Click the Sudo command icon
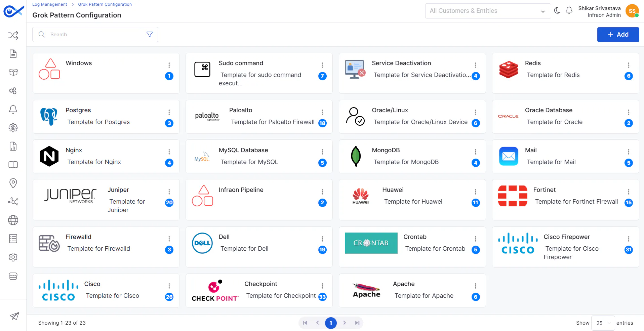 click(x=202, y=70)
